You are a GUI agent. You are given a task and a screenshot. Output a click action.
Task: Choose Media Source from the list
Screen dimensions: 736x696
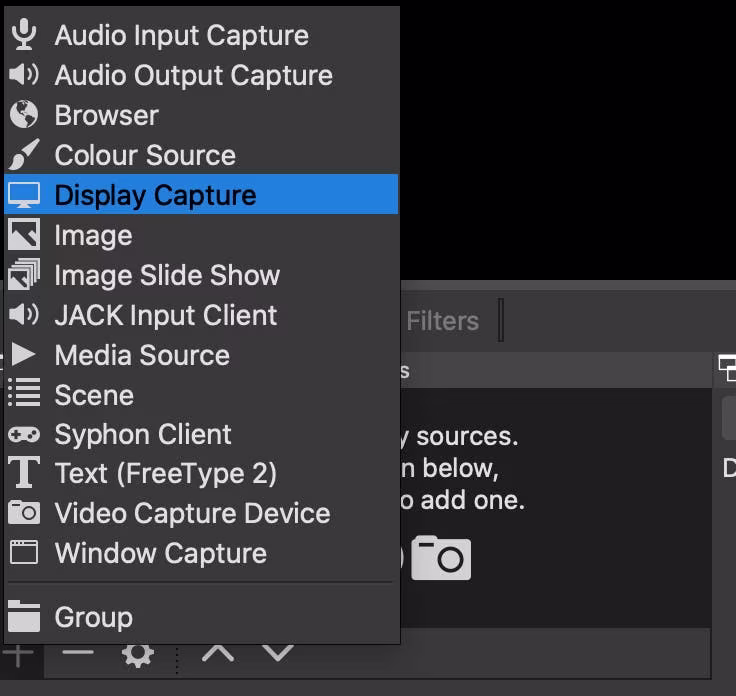[x=142, y=355]
